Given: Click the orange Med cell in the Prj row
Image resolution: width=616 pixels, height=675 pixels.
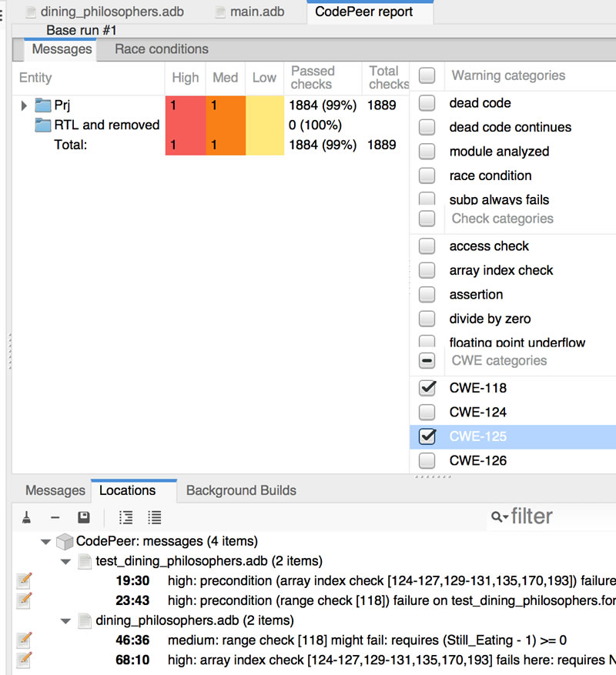Looking at the screenshot, I should pyautogui.click(x=226, y=105).
